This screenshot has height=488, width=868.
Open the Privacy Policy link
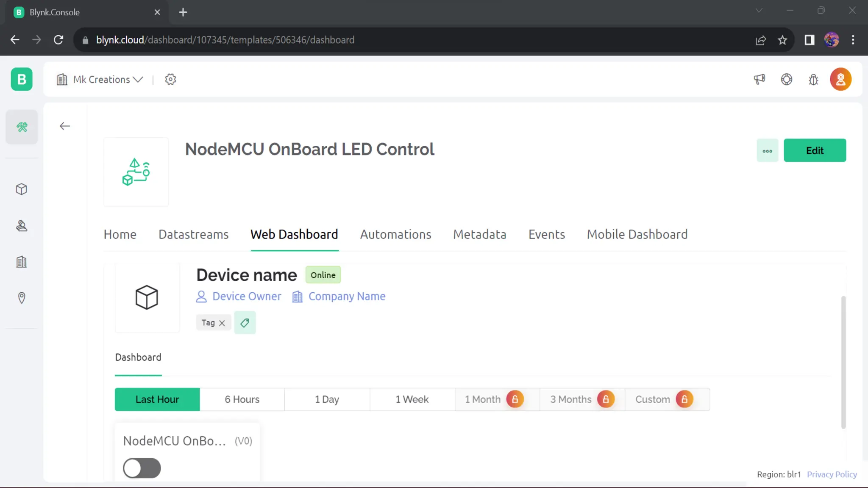832,474
